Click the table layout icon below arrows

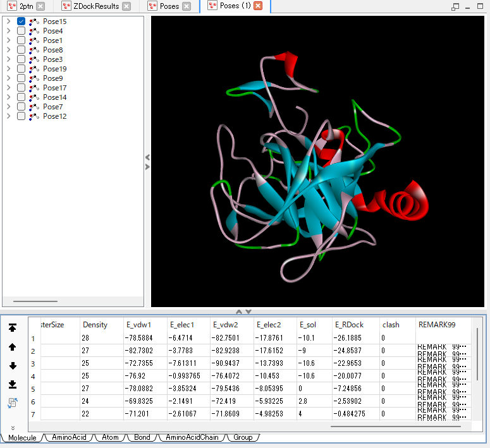tap(13, 403)
